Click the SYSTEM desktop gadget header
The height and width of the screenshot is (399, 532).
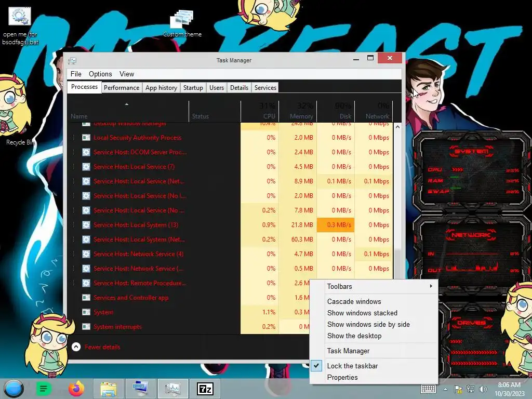[471, 151]
